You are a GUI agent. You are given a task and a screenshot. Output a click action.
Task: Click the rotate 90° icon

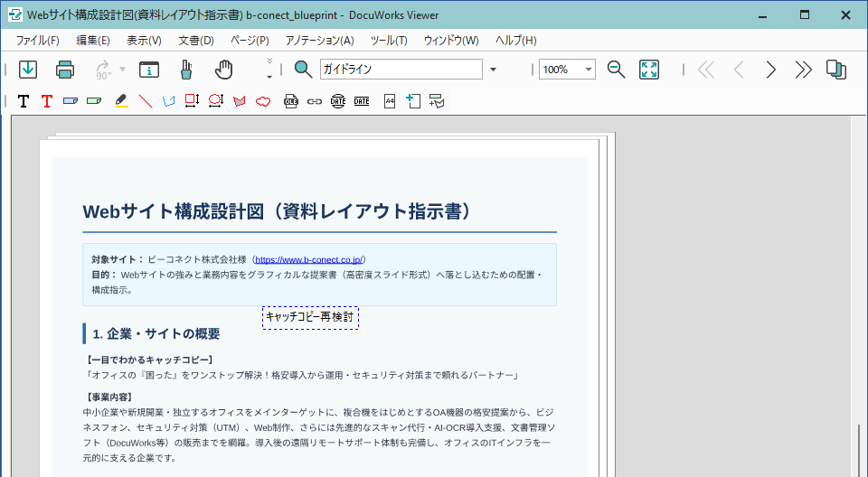coord(103,70)
